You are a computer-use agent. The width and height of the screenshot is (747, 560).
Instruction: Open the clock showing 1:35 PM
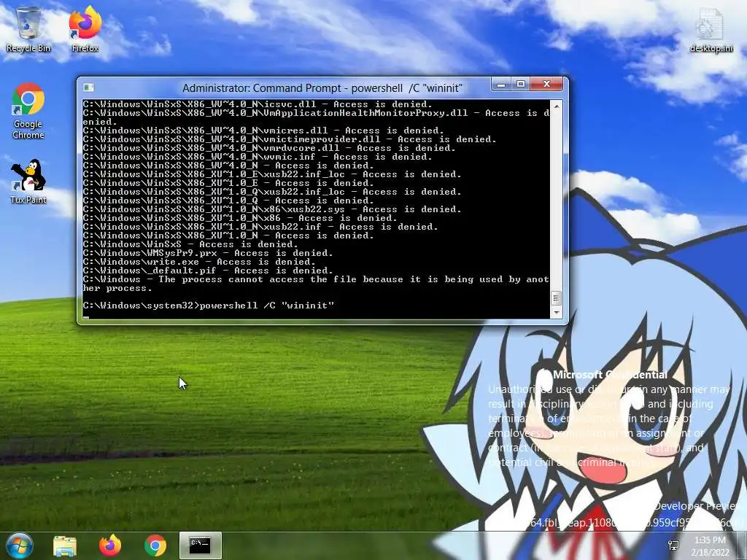[710, 545]
